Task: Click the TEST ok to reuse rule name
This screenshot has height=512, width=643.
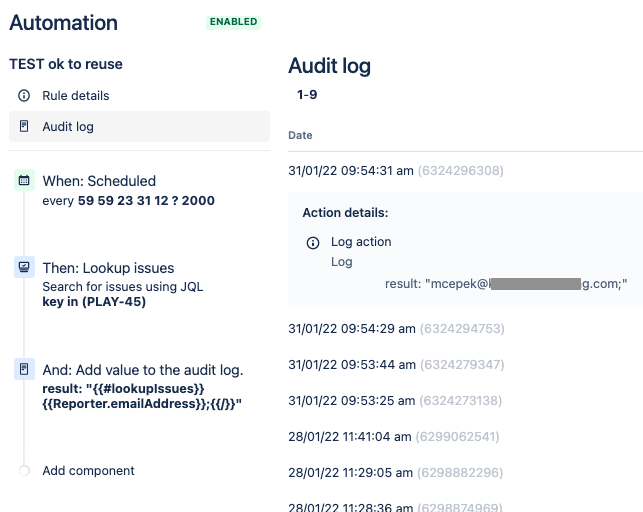Action: coord(66,64)
